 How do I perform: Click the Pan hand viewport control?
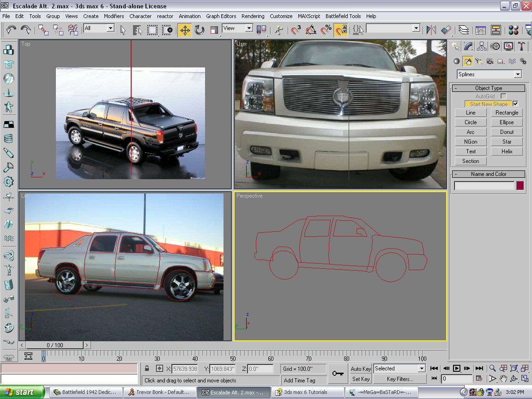pyautogui.click(x=503, y=379)
